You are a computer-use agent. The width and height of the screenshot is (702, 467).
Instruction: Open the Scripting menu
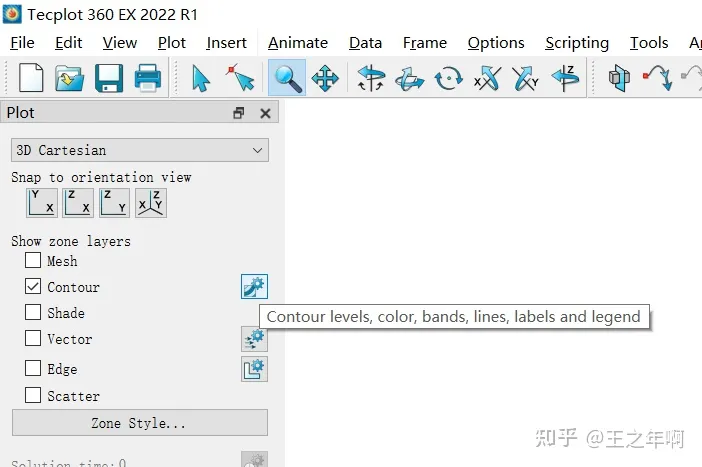577,43
